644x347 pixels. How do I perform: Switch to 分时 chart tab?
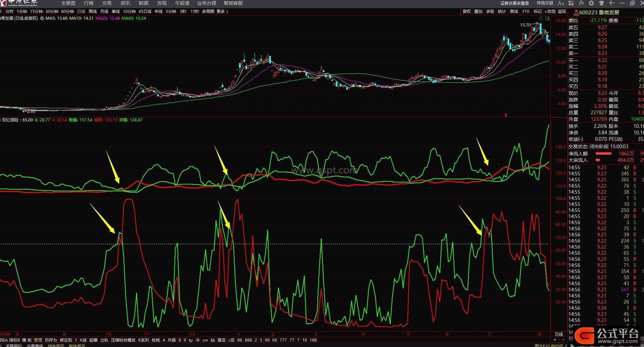point(9,12)
